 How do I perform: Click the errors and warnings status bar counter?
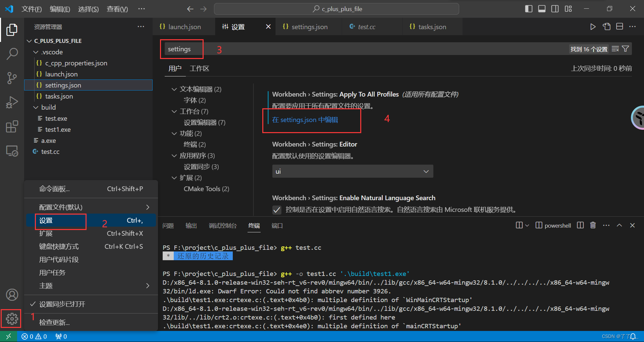[34, 336]
